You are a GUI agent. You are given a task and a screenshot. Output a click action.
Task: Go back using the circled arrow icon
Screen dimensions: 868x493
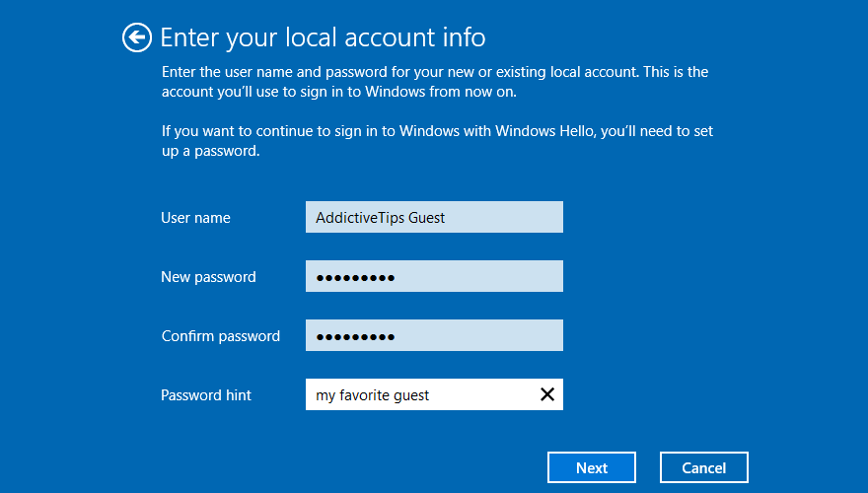click(137, 37)
